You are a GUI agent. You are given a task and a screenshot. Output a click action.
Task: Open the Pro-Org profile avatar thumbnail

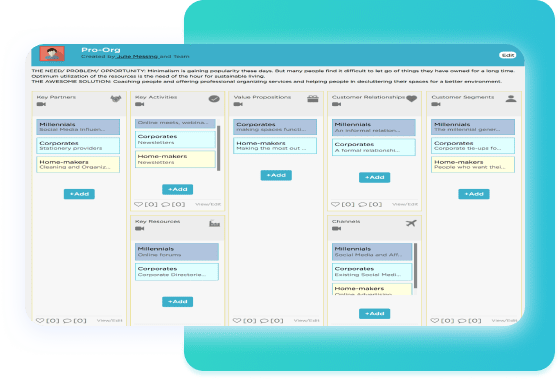(x=52, y=54)
